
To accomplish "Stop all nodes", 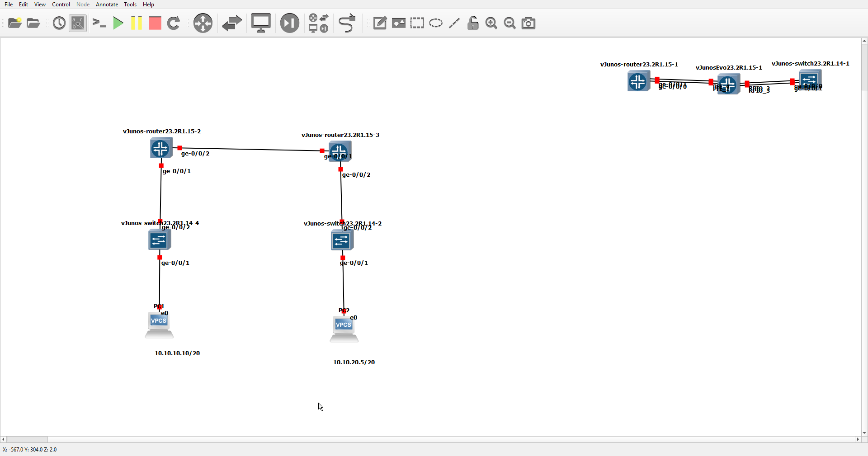I will pos(154,23).
